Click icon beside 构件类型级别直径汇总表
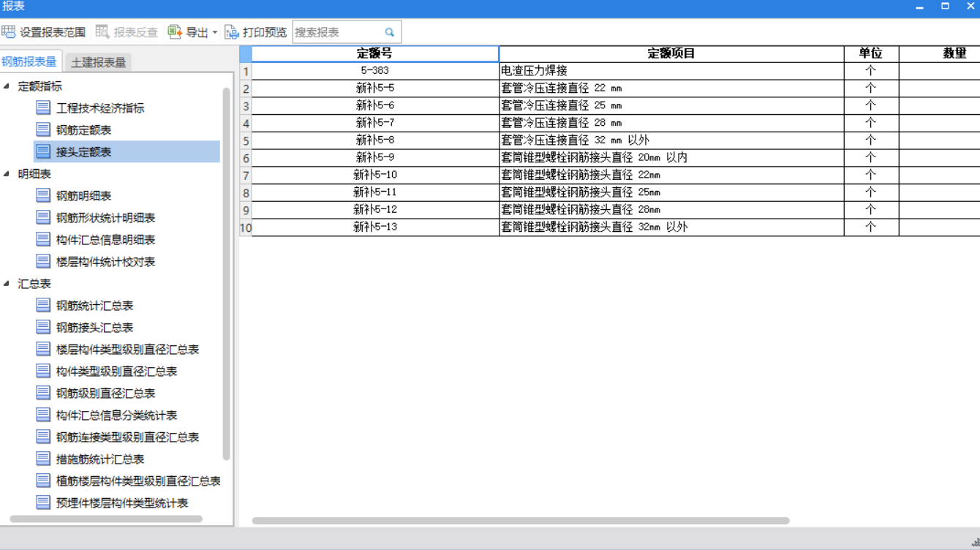The width and height of the screenshot is (980, 550). pyautogui.click(x=43, y=371)
